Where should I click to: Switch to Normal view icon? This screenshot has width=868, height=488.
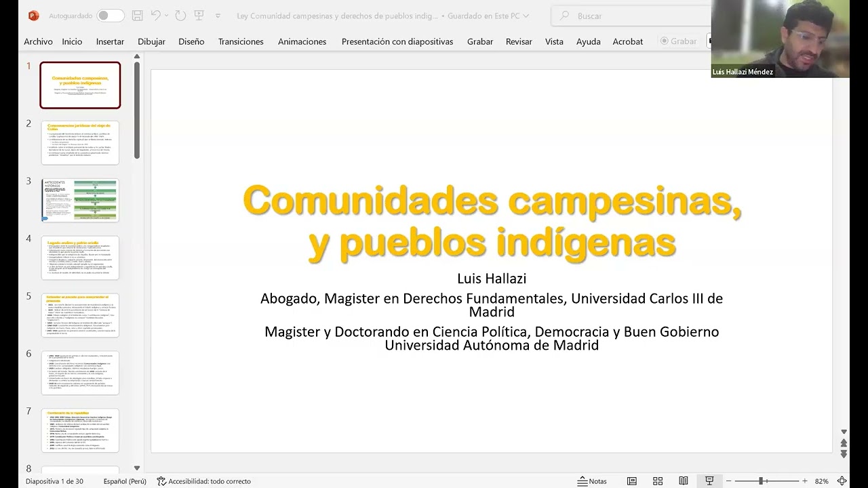click(x=632, y=481)
